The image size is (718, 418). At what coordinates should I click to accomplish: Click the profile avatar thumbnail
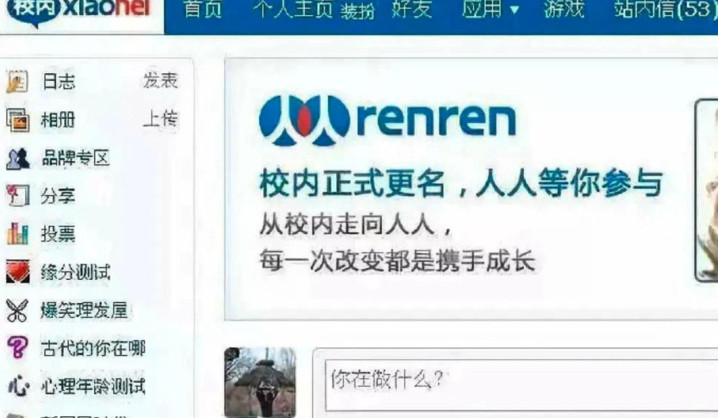[260, 382]
